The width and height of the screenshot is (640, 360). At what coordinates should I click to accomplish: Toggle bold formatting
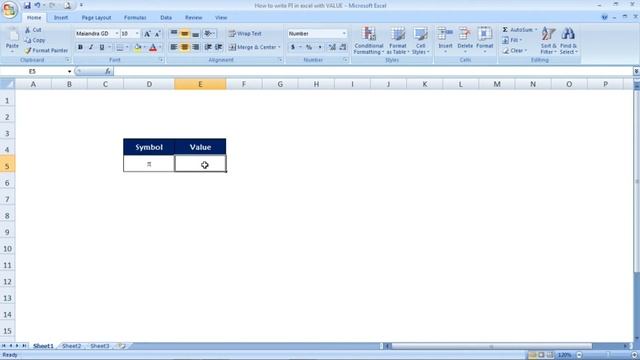(x=80, y=47)
